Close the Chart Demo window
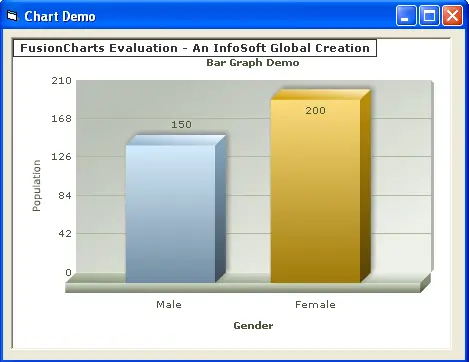This screenshot has width=469, height=362. click(452, 16)
